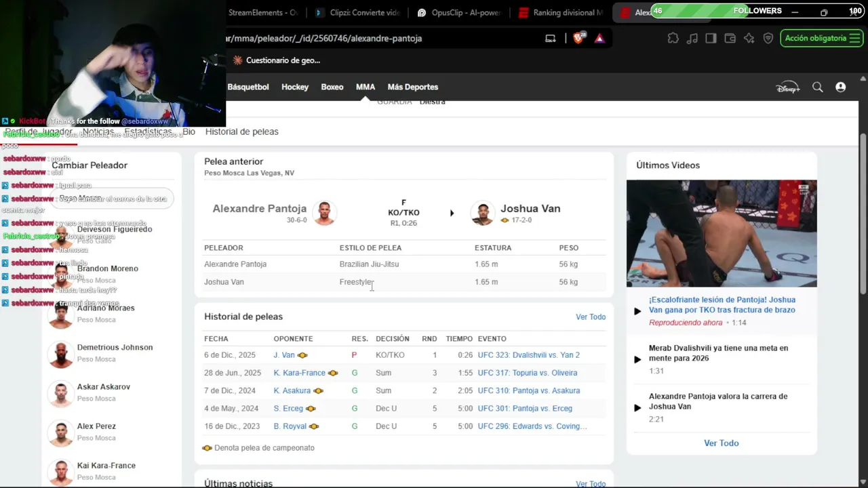Click Alexandre Pantoja's headshot in fight card
This screenshot has width=868, height=488.
[325, 213]
